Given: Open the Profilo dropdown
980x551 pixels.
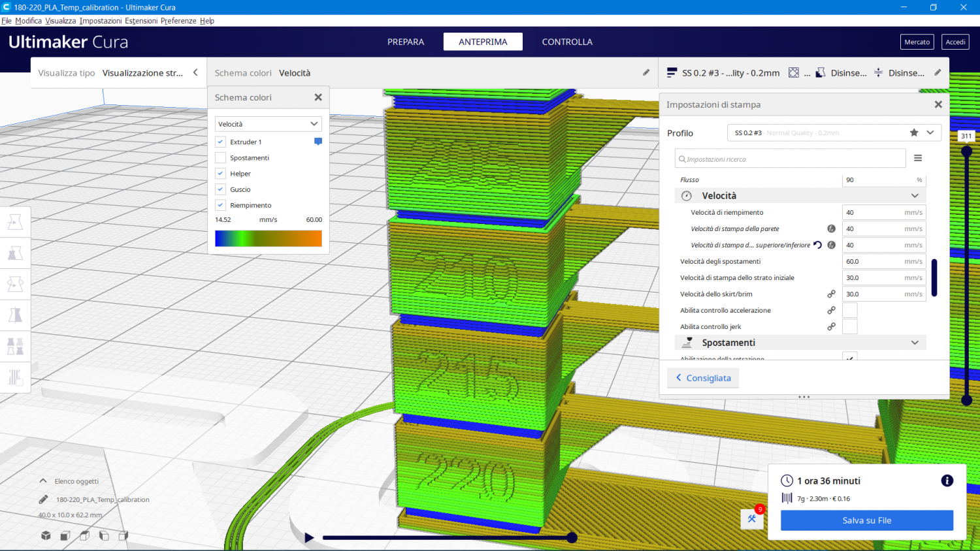Looking at the screenshot, I should 834,133.
